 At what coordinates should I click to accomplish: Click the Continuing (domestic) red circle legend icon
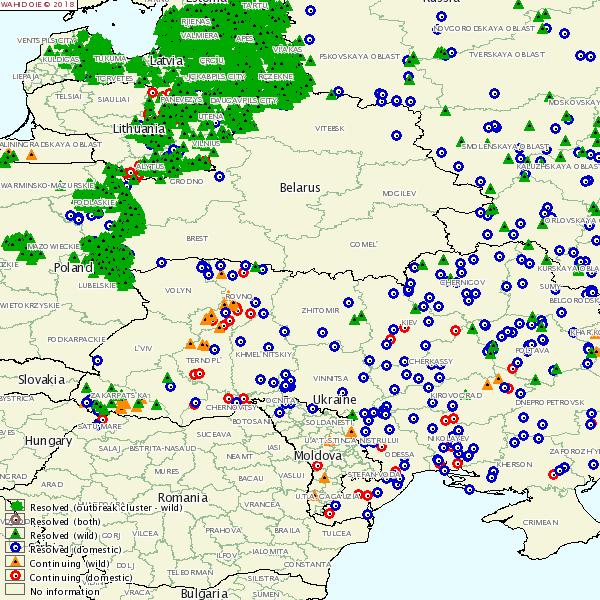[15, 576]
